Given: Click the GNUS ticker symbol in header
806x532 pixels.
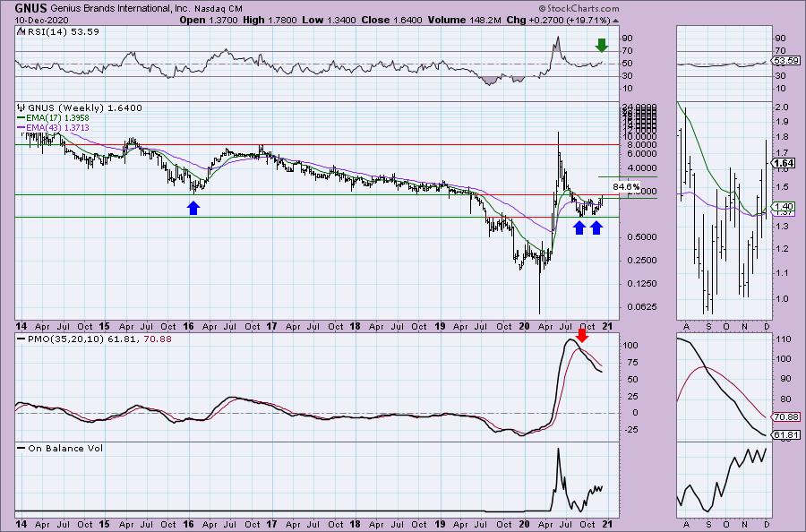Looking at the screenshot, I should [x=31, y=8].
